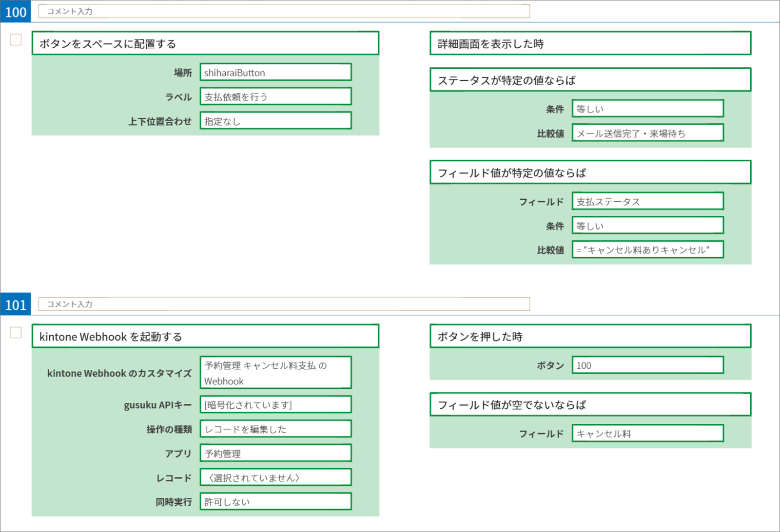Open the ボタンを押した時 condition header
Screen dimensions: 780x532
[590, 336]
